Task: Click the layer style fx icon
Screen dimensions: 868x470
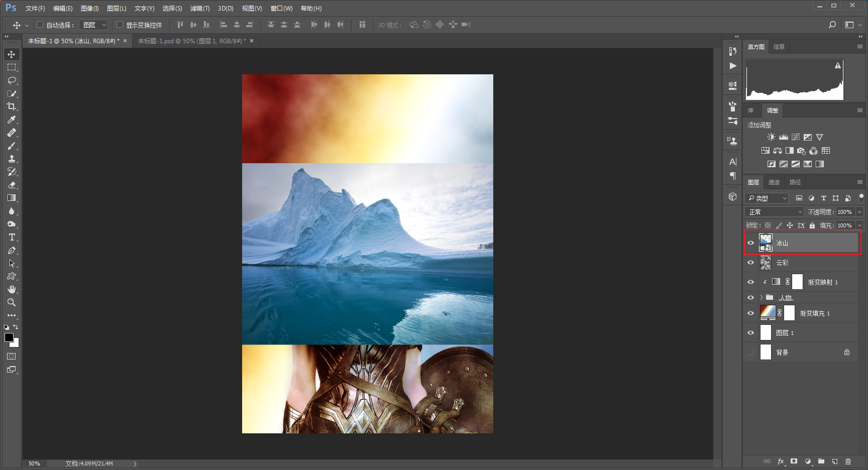Action: [781, 461]
